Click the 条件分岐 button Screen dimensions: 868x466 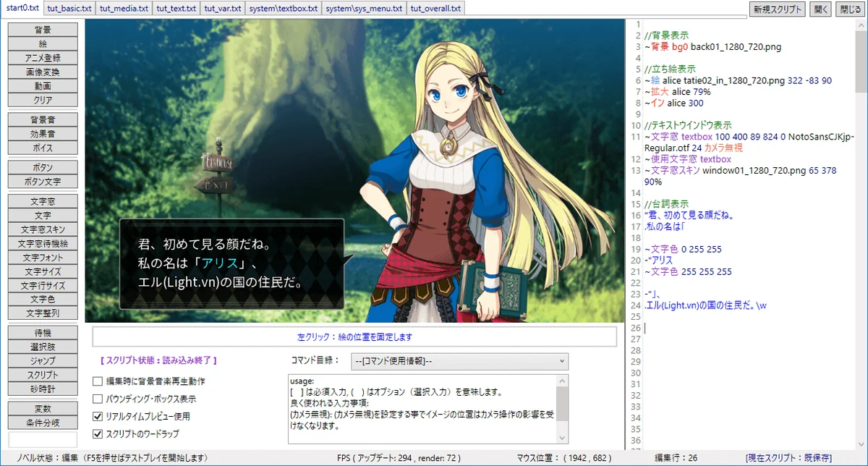tap(43, 423)
